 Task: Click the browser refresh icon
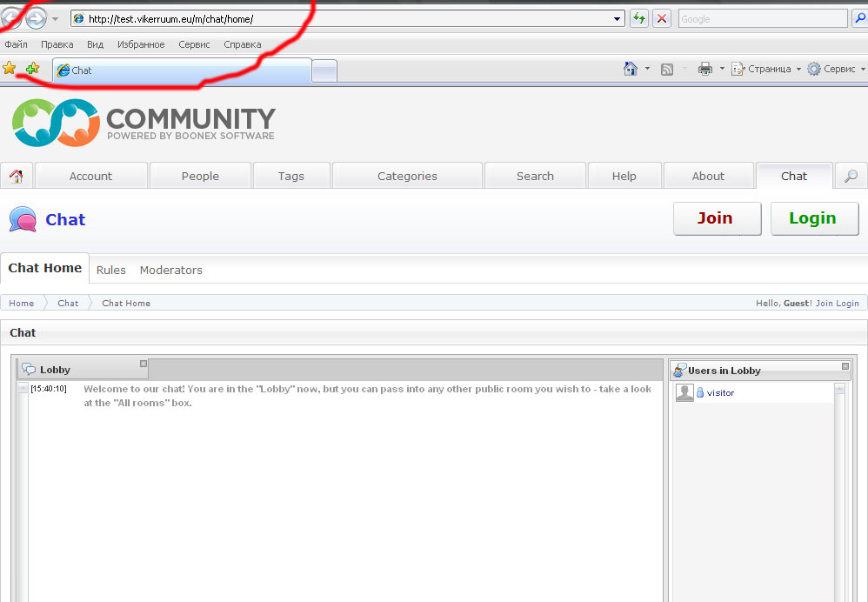click(639, 18)
